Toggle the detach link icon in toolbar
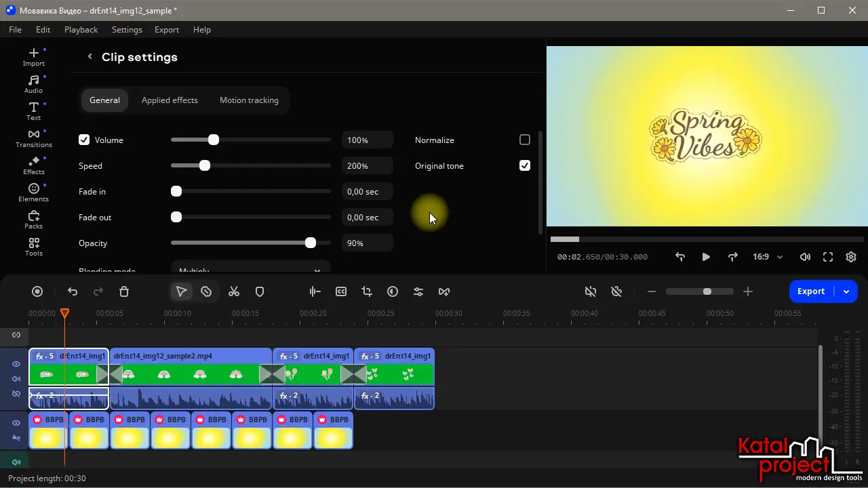Screen dimensions: 868x488 tap(616, 291)
